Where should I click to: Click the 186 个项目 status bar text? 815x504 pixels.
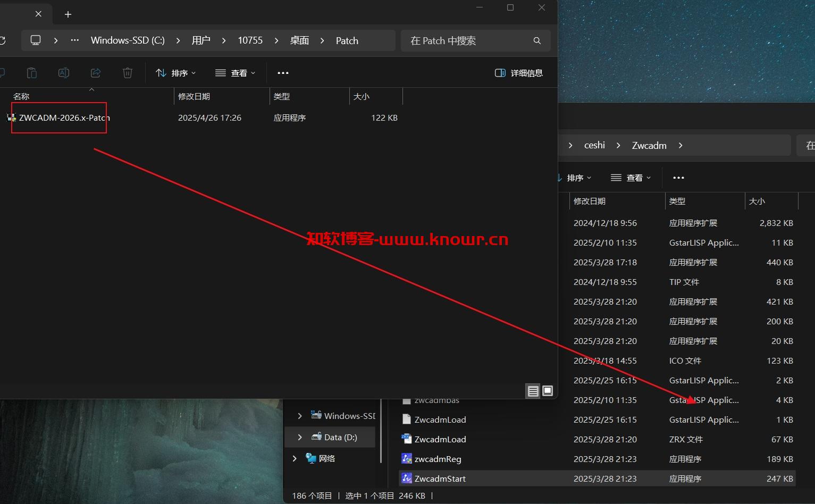[x=312, y=495]
